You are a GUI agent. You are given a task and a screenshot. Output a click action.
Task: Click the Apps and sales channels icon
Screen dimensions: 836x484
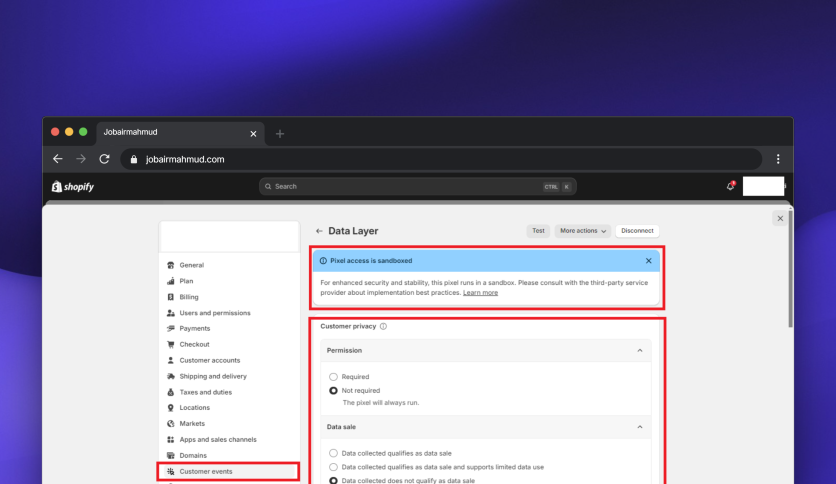click(171, 440)
